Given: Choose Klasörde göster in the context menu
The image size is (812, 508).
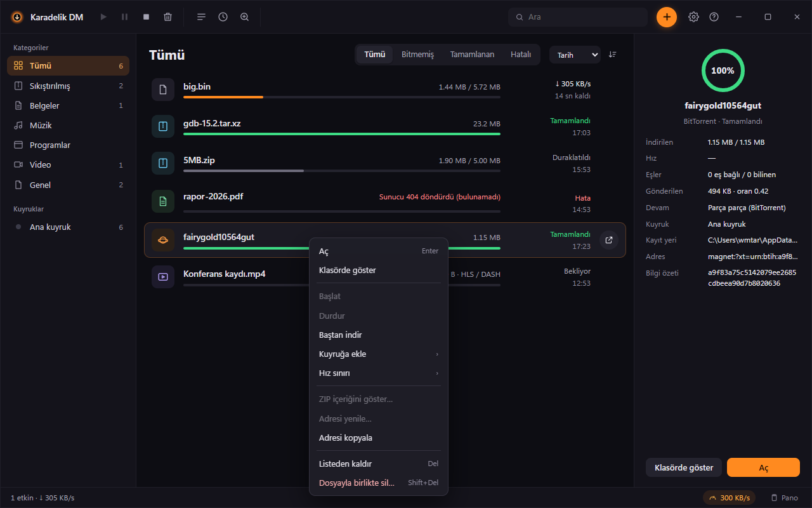Looking at the screenshot, I should (x=379, y=271).
